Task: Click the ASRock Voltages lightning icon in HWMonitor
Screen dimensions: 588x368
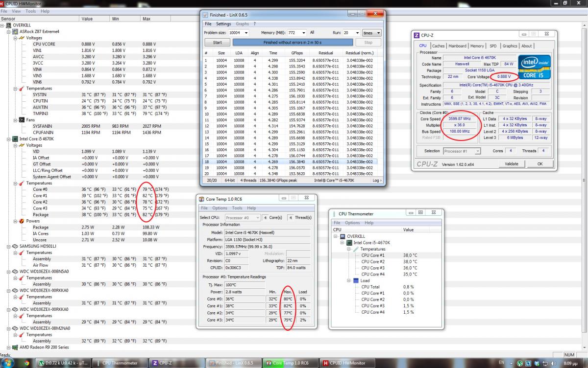Action: [x=21, y=38]
